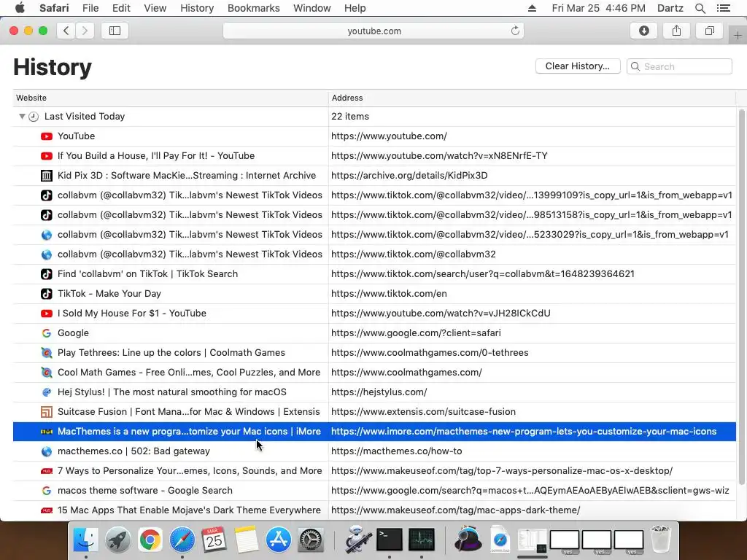Select '7 Ways to Personalize Your...' entry
Screen dimensions: 747x560
click(x=374, y=471)
